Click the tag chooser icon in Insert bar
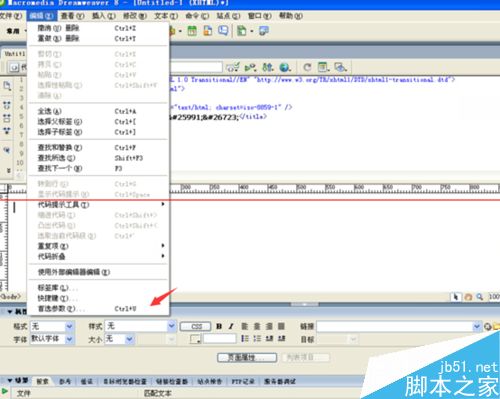Image resolution: width=500 pixels, height=399 pixels. (264, 31)
